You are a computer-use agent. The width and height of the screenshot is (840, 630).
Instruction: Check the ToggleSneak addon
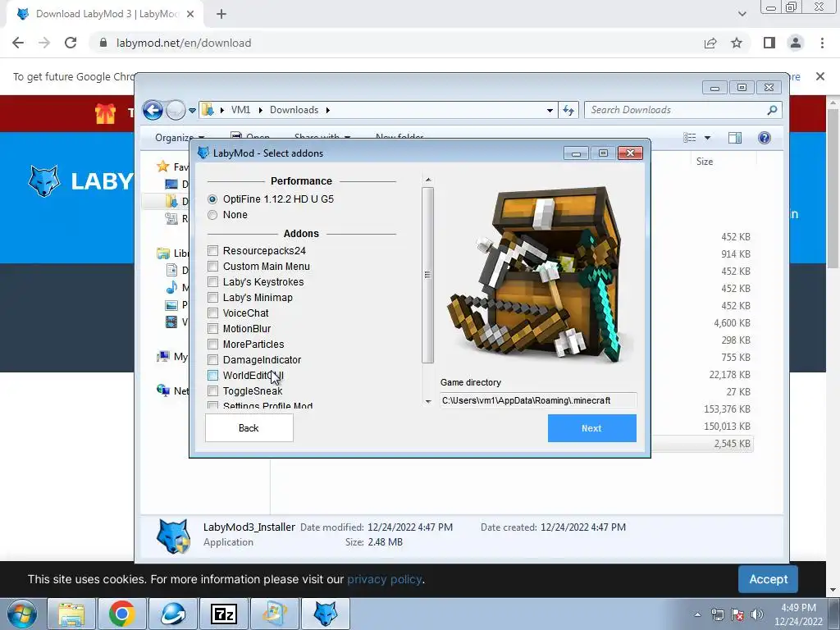pyautogui.click(x=212, y=390)
